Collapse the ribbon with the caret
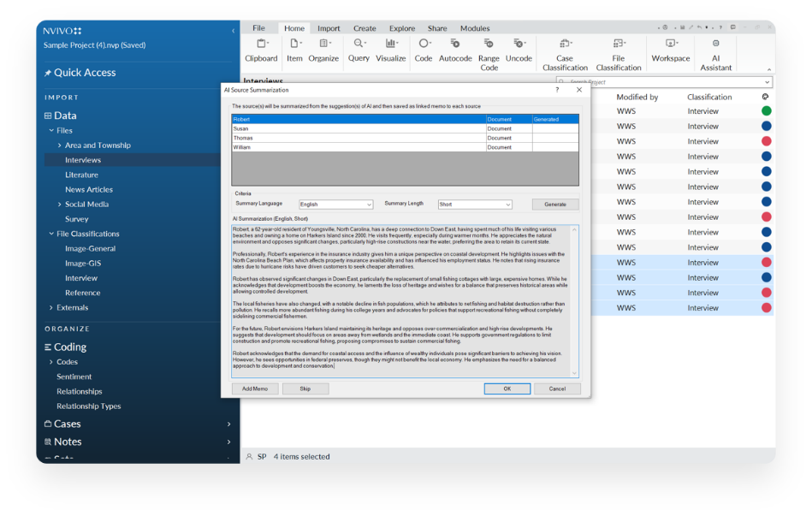Image resolution: width=812 pixels, height=516 pixels. pyautogui.click(x=768, y=69)
